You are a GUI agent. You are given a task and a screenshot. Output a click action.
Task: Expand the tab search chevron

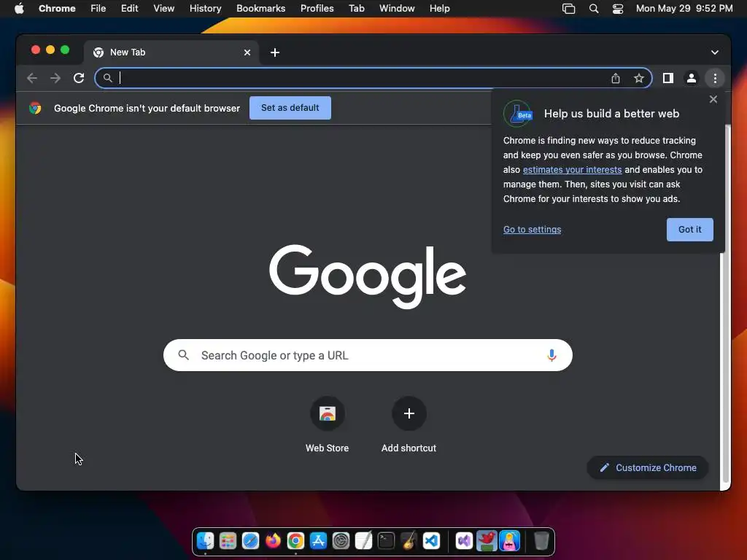[x=715, y=52]
